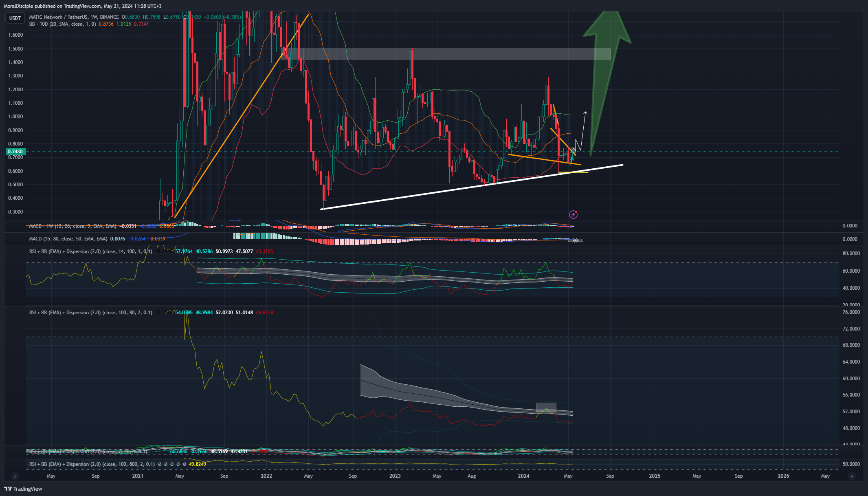868x496 pixels.
Task: Click the Z timezone button at bottom left
Action: [15, 476]
